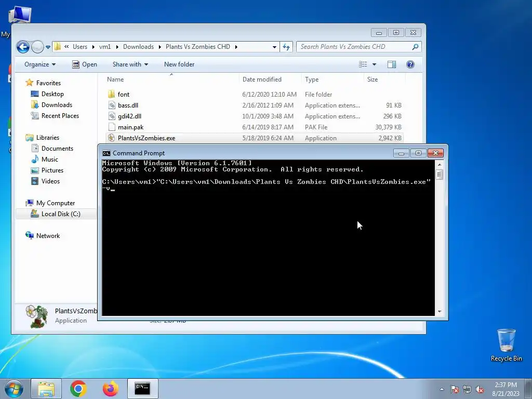The width and height of the screenshot is (532, 399).
Task: Minimize the Command Prompt window
Action: pyautogui.click(x=401, y=153)
